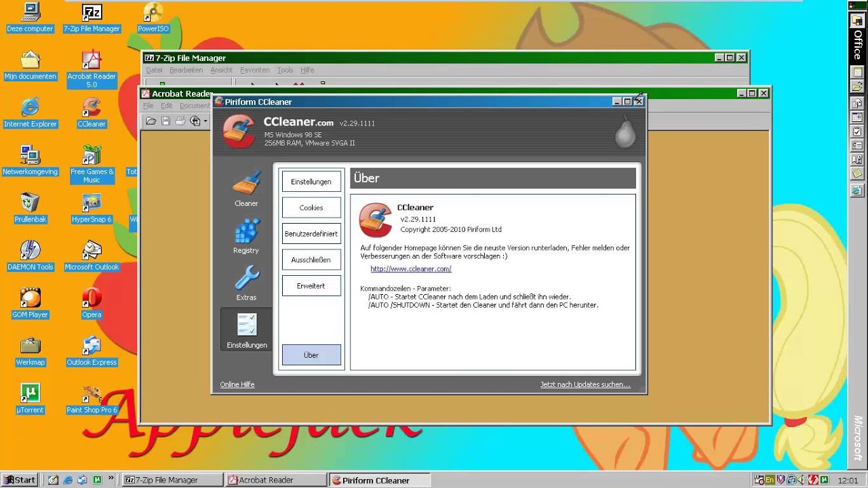Image resolution: width=868 pixels, height=488 pixels.
Task: Open the Datei menu in 7-Zip
Action: [155, 70]
